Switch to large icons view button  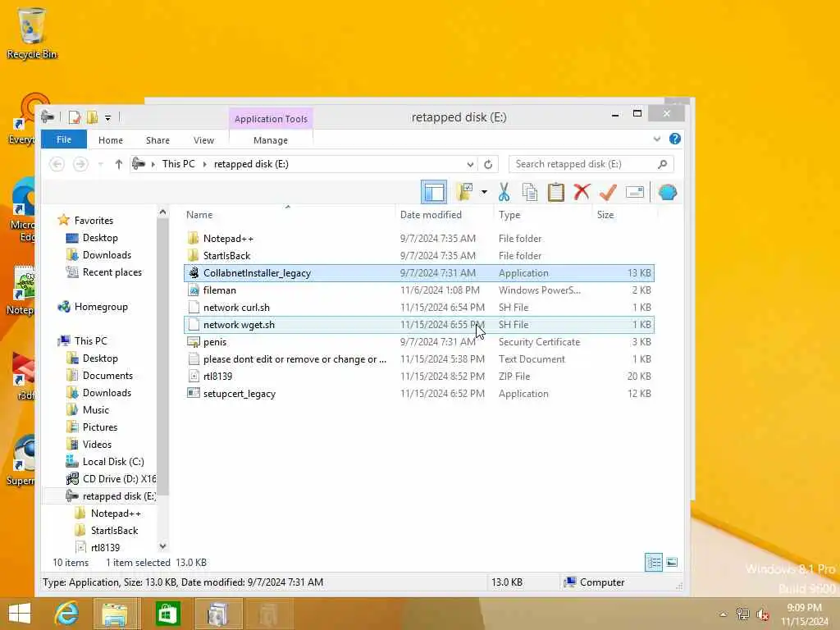click(672, 562)
